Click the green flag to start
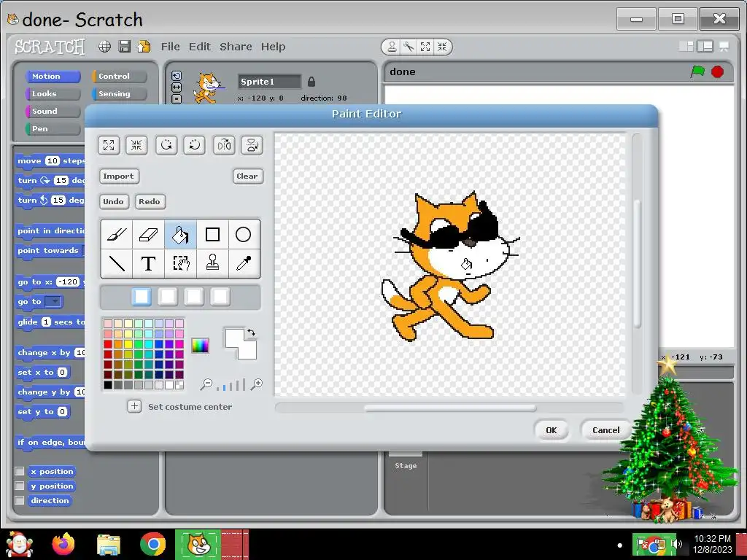This screenshot has width=747, height=560. 697,72
